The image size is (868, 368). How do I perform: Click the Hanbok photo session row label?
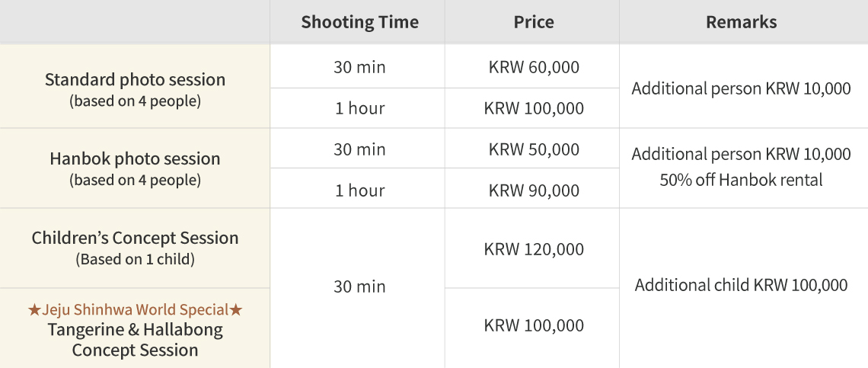135,159
